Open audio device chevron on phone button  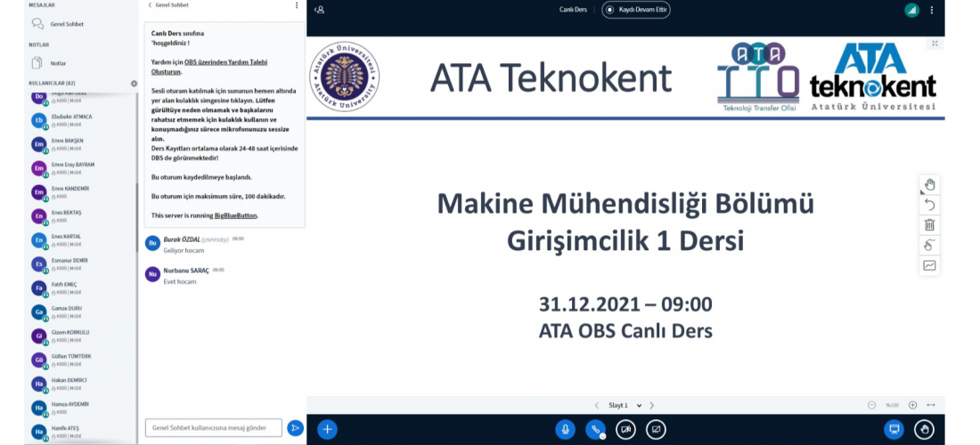point(602,436)
